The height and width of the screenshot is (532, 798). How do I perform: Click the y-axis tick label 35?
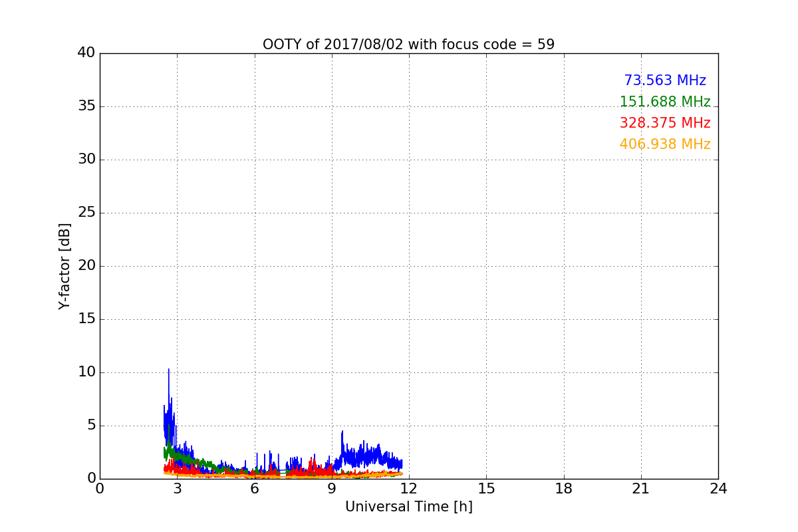[x=86, y=106]
